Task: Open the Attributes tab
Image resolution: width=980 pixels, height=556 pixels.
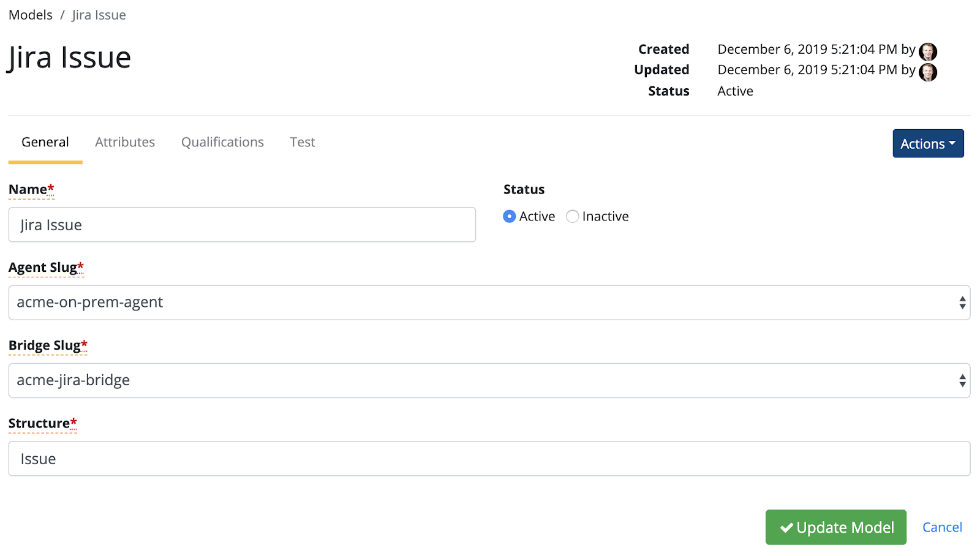Action: point(125,142)
